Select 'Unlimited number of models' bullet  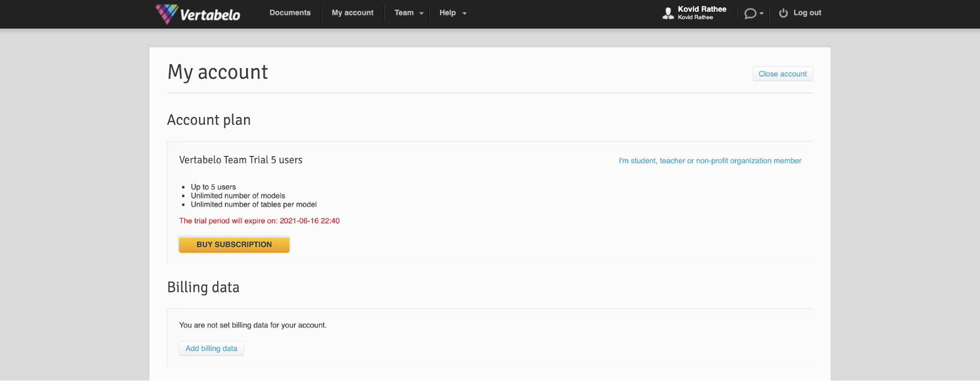pyautogui.click(x=238, y=196)
